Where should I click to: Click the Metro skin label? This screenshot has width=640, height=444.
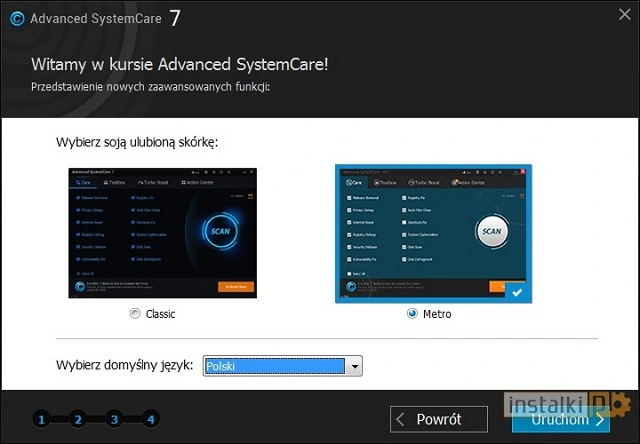(x=437, y=314)
